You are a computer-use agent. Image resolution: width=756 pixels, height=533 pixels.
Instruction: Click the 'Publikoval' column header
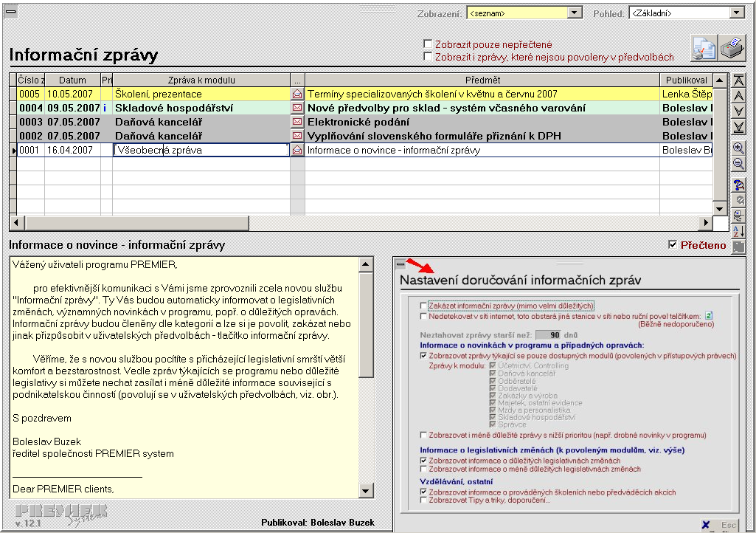point(686,80)
